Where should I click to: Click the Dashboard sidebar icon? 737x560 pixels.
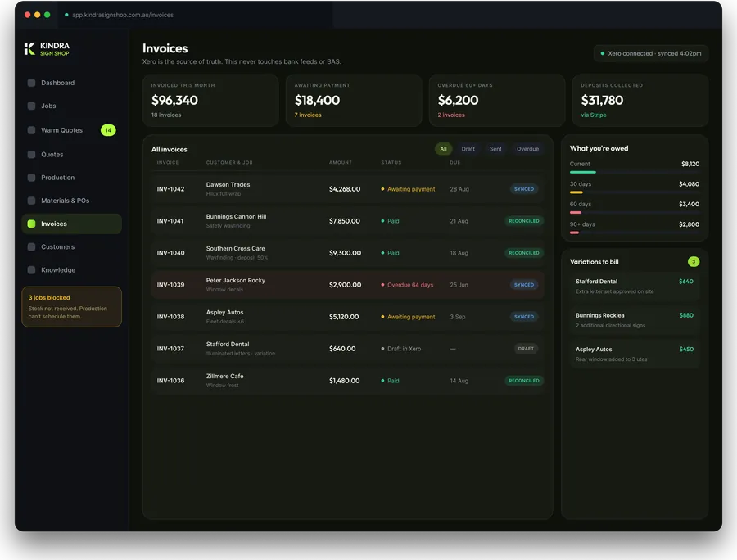(x=31, y=83)
